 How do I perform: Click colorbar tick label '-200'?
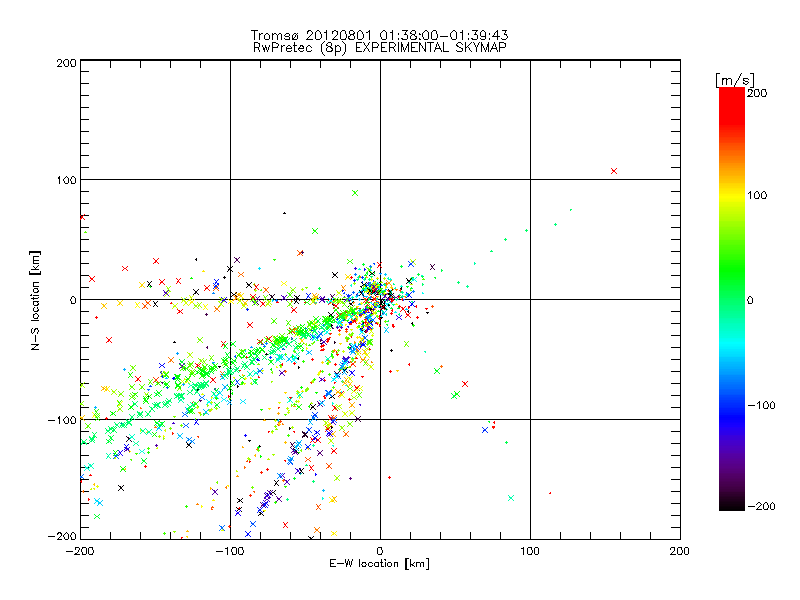click(761, 506)
